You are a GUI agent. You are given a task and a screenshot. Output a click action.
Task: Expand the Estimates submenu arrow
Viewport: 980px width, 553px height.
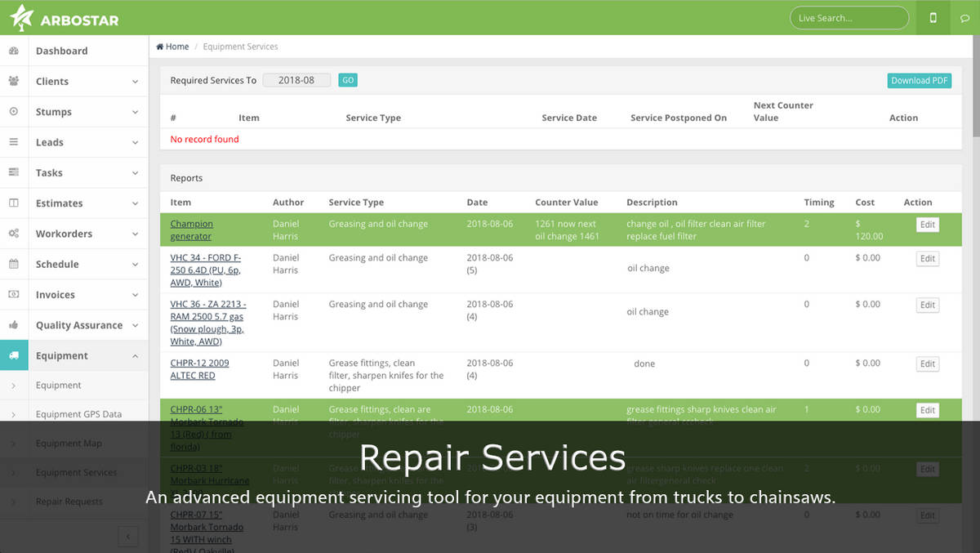coord(135,203)
